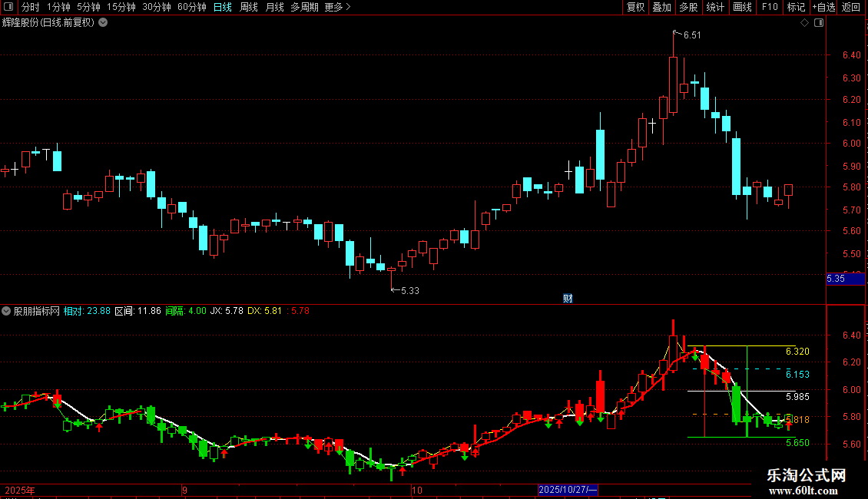Click the 6.153 level label
The width and height of the screenshot is (868, 499).
point(797,375)
